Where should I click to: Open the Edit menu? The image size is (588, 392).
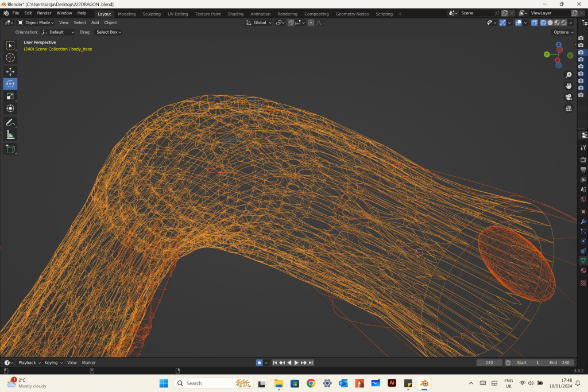[28, 13]
